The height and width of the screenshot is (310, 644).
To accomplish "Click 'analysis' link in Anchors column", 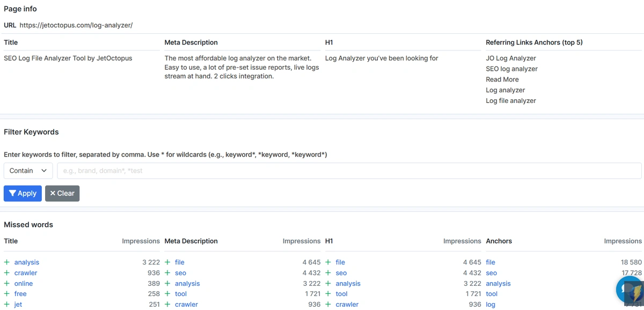I will tap(498, 284).
